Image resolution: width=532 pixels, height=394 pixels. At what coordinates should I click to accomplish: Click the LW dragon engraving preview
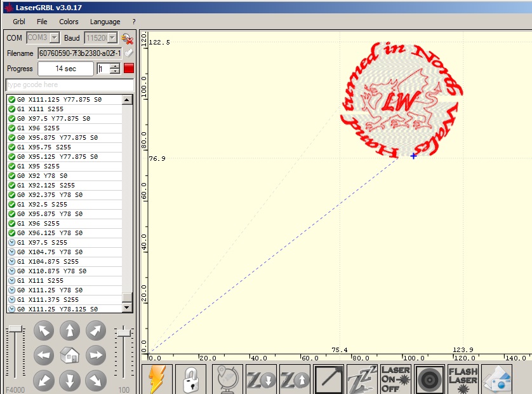tap(402, 100)
